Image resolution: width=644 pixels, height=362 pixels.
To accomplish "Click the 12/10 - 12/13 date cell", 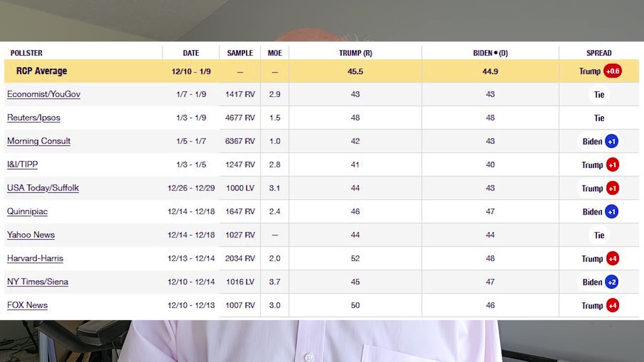I will coord(191,305).
